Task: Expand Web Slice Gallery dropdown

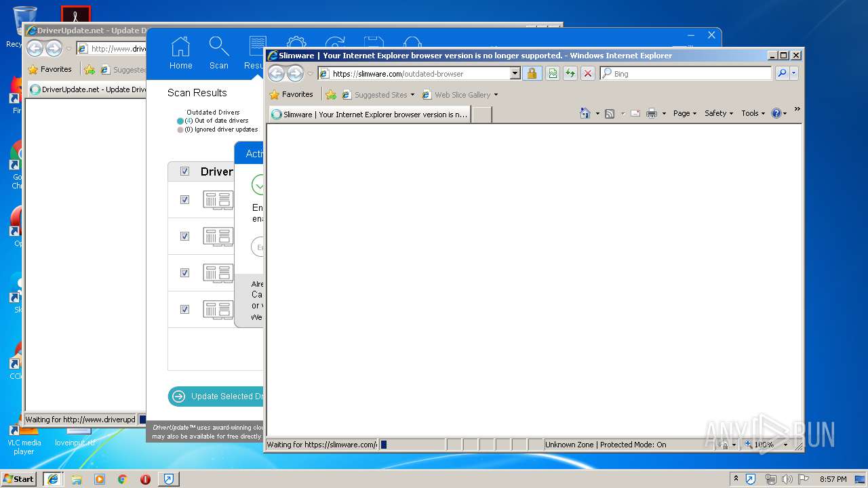Action: coord(496,95)
